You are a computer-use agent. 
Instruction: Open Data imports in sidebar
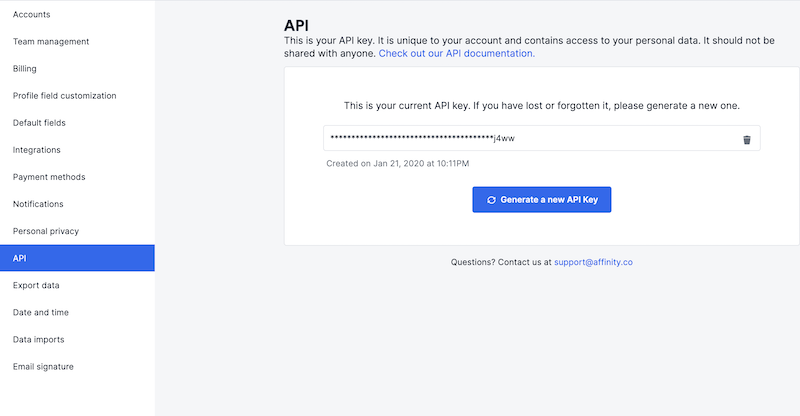(x=40, y=339)
